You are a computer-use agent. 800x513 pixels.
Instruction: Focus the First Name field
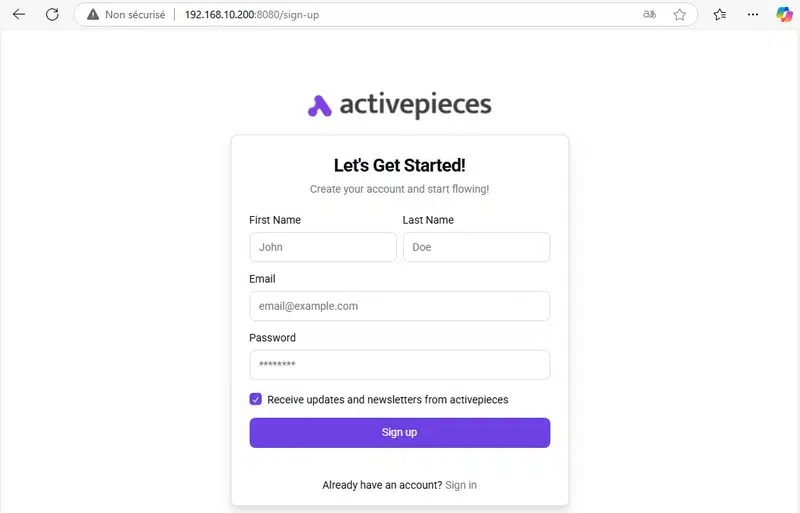click(323, 247)
